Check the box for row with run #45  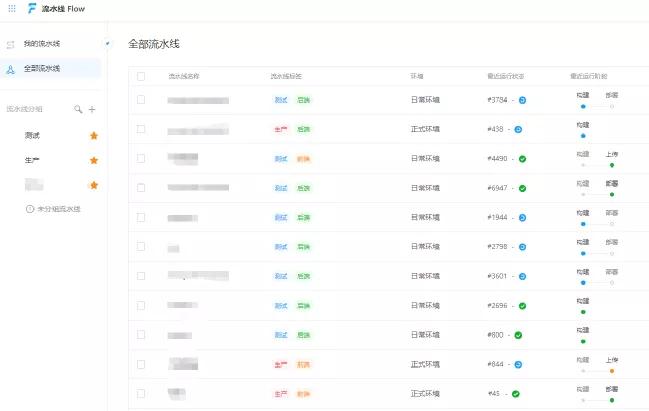pos(141,394)
